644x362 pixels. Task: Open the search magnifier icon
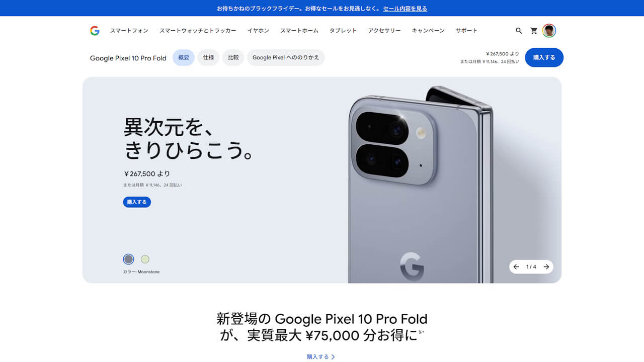(519, 31)
